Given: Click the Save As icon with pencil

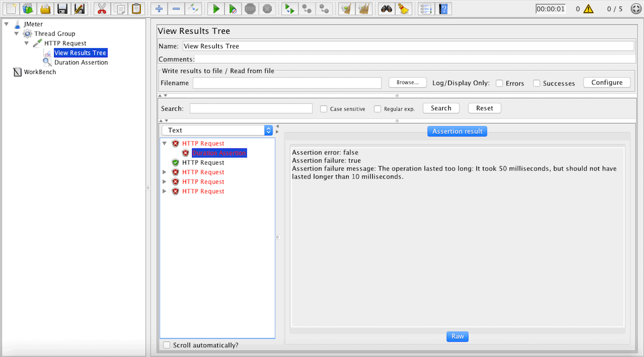Looking at the screenshot, I should [79, 9].
